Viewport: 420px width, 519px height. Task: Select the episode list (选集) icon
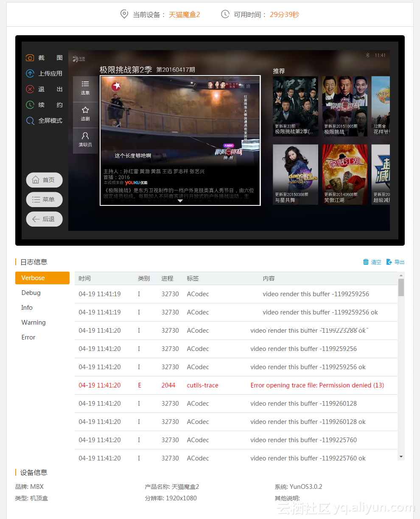click(85, 84)
